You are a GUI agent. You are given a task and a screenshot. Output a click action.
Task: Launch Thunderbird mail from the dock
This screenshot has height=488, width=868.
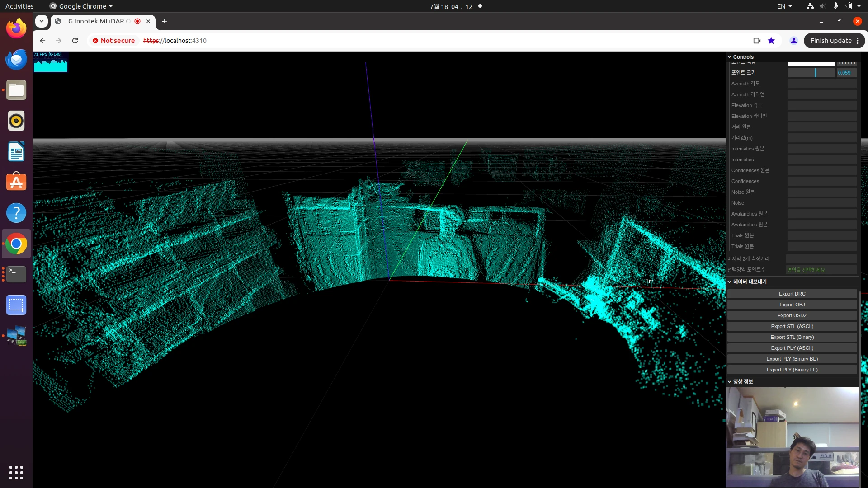pyautogui.click(x=16, y=59)
